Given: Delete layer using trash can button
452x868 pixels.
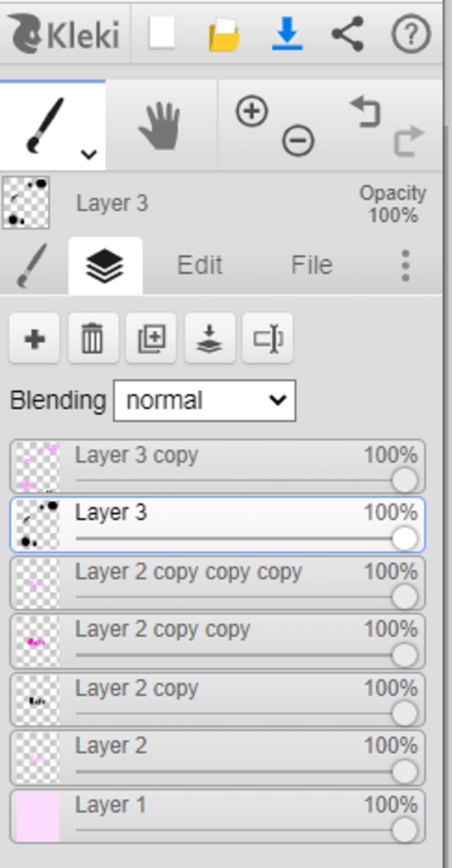Looking at the screenshot, I should 93,339.
